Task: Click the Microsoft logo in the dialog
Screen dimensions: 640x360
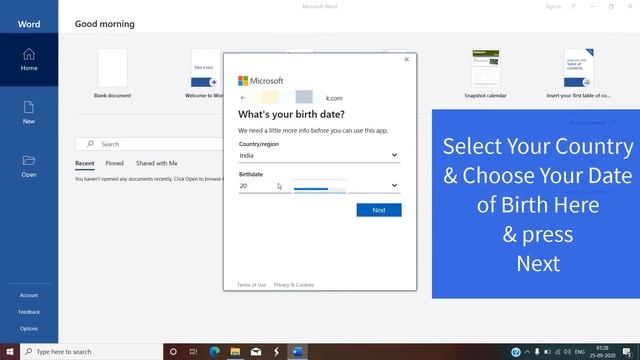Action: pos(260,81)
